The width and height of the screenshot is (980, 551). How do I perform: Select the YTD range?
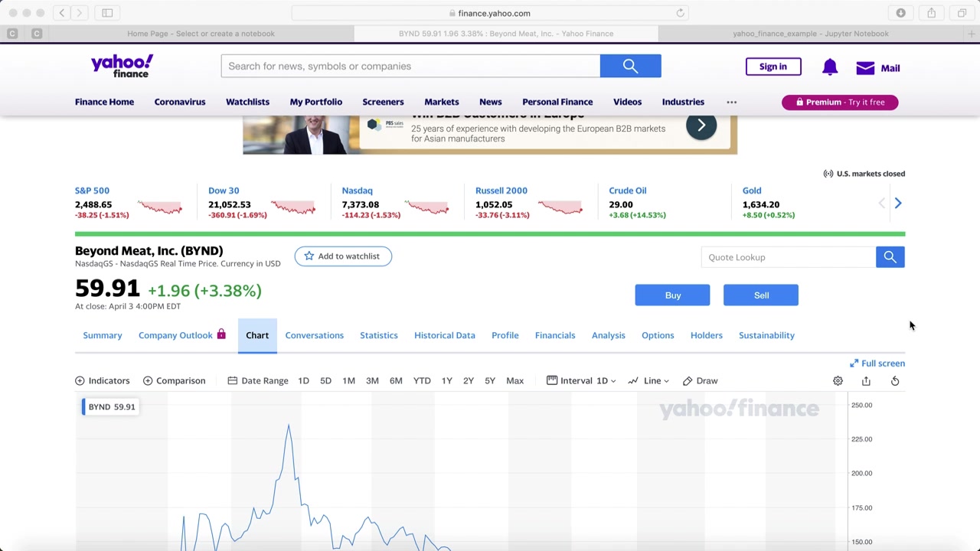(422, 380)
